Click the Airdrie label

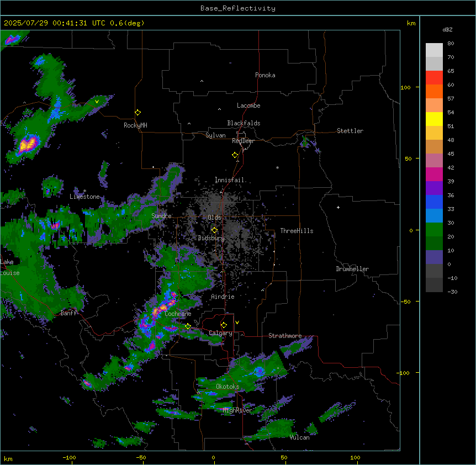[223, 297]
